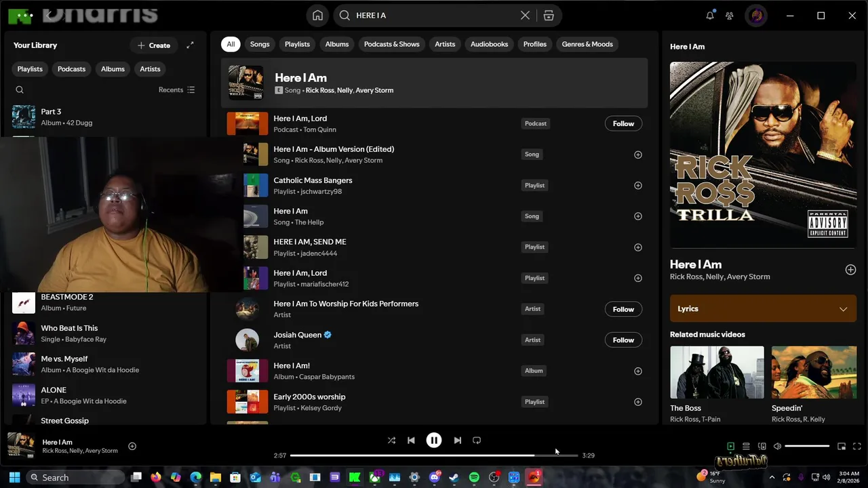Open Spotify from the Windows taskbar
The height and width of the screenshot is (488, 868).
coord(474,477)
